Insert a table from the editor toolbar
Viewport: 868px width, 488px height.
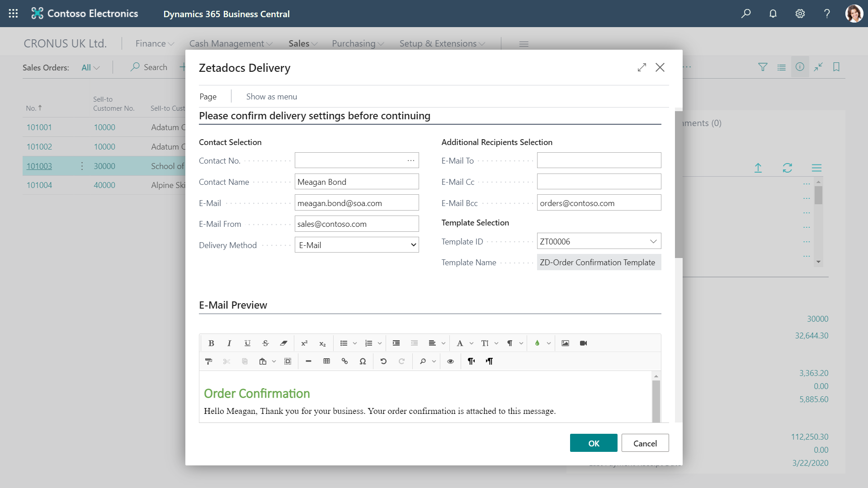326,361
